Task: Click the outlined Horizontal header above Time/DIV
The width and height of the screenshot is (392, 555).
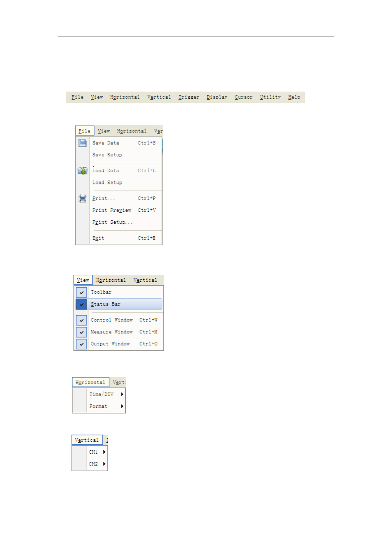Action: click(x=91, y=382)
